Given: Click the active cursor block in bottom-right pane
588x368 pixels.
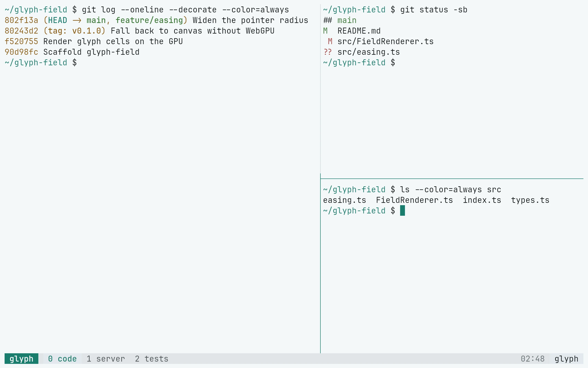Looking at the screenshot, I should tap(402, 210).
